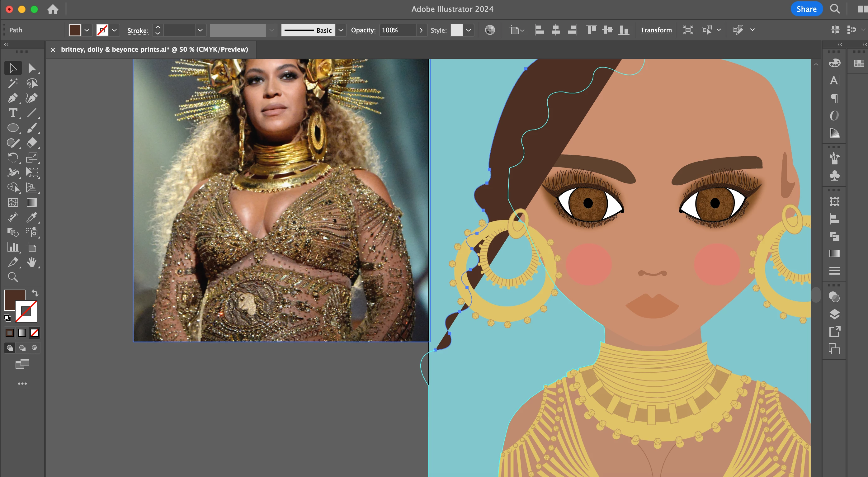Click the Share button

[806, 9]
